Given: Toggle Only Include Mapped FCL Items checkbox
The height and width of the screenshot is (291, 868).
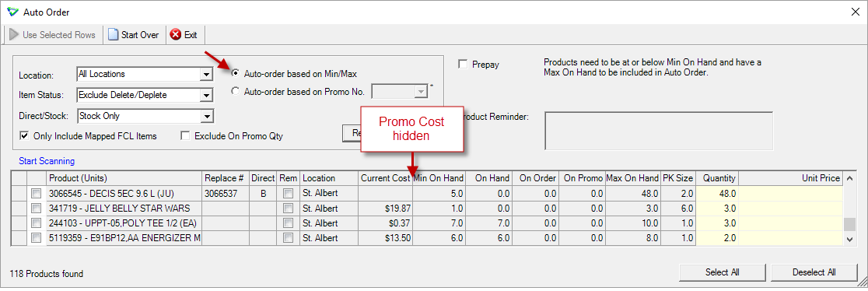Looking at the screenshot, I should pos(24,135).
